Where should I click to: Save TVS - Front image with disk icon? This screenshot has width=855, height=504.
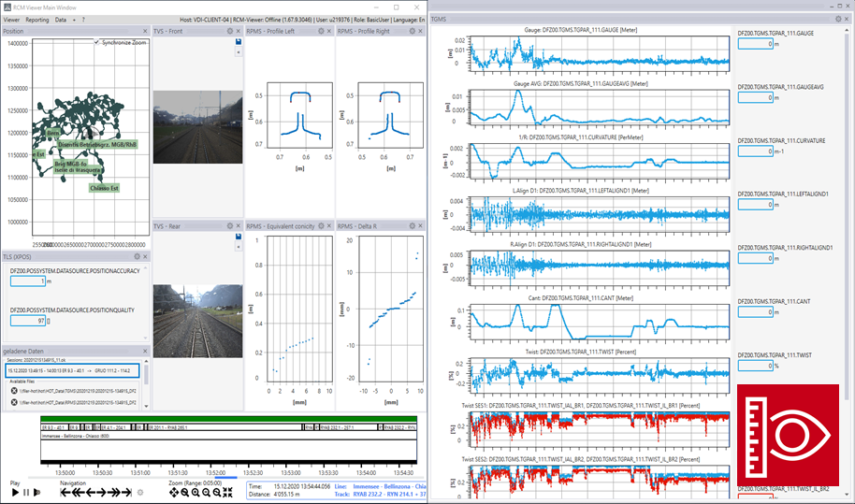coord(239,41)
